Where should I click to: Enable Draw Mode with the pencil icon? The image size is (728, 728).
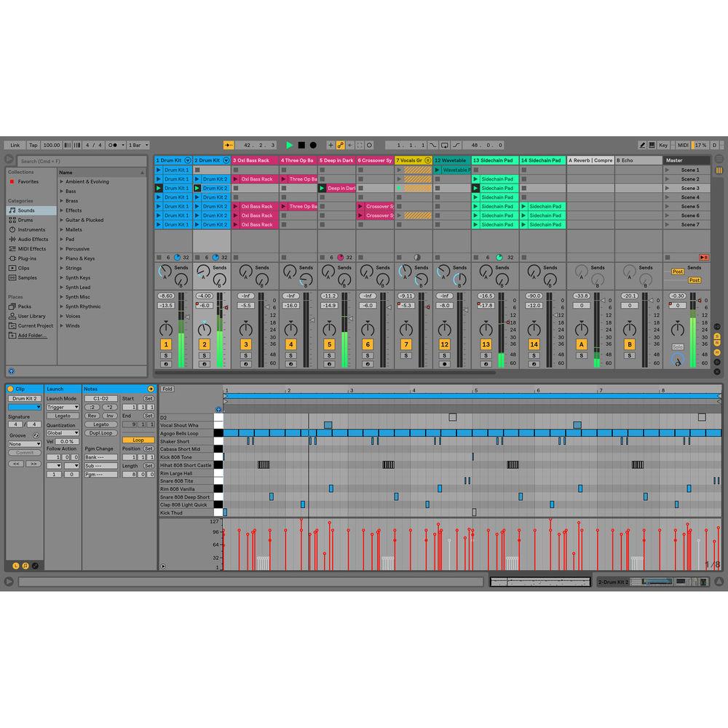coord(644,144)
